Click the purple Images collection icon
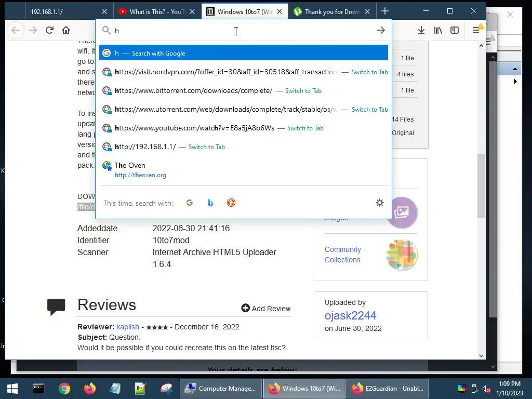 [403, 212]
